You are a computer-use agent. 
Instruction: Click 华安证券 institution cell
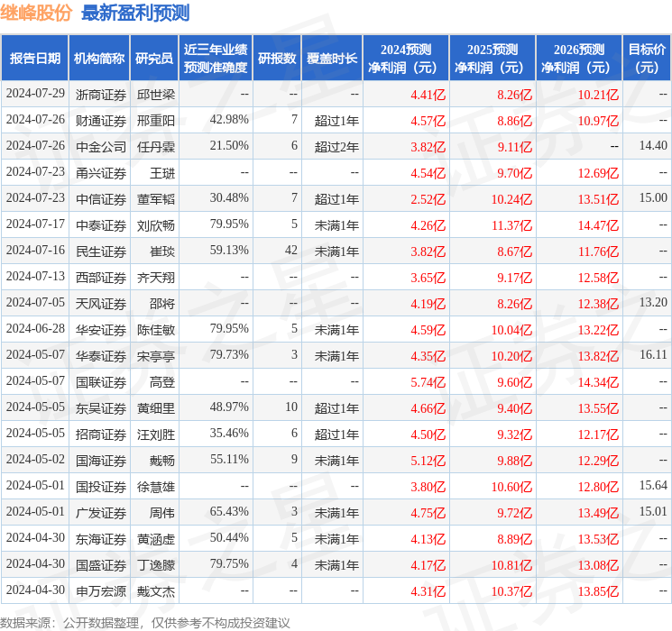(x=101, y=329)
